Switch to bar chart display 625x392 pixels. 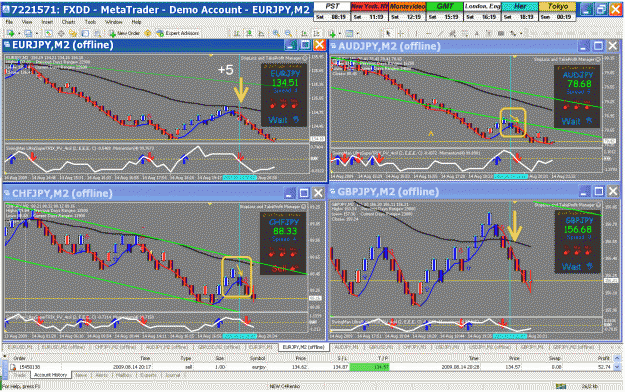tap(236, 33)
